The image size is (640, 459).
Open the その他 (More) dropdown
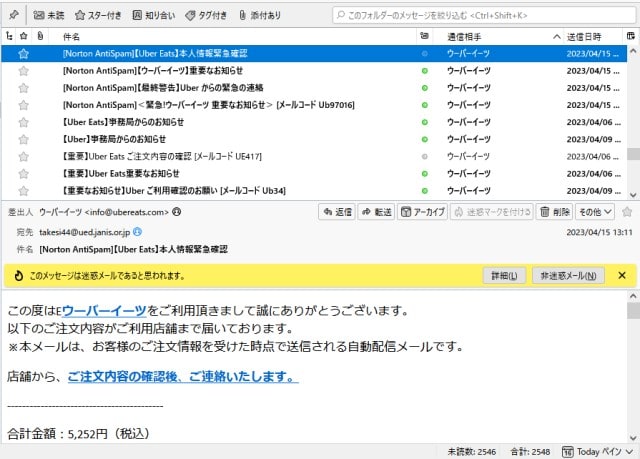595,212
